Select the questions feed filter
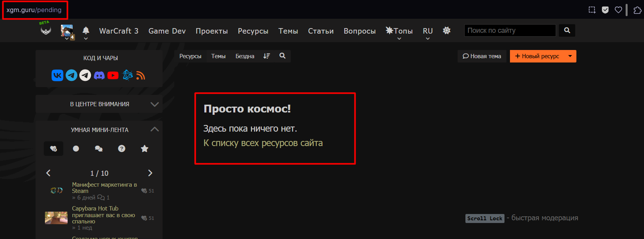 tap(122, 148)
